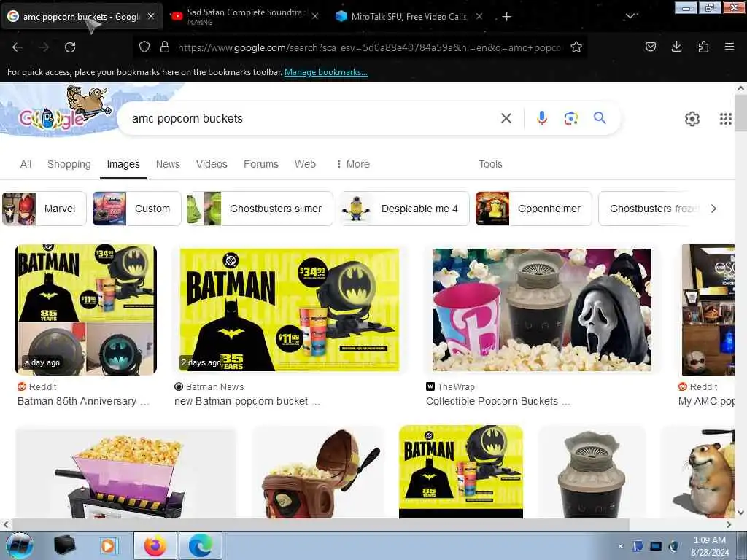The image size is (747, 560).
Task: Open the image search Tools
Action: [490, 164]
